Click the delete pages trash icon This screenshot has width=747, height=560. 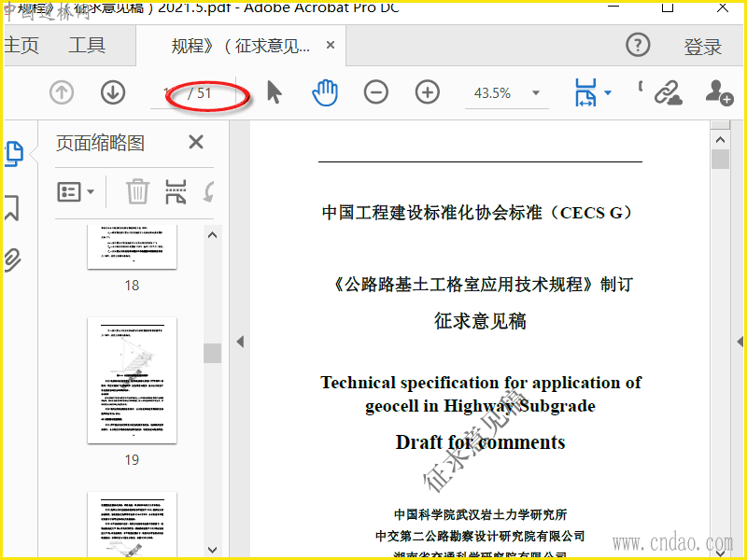pos(137,191)
